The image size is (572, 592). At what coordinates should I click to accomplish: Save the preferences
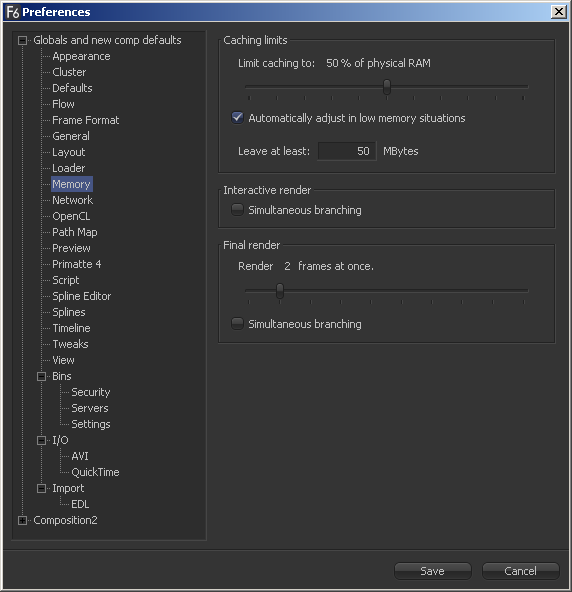point(433,571)
